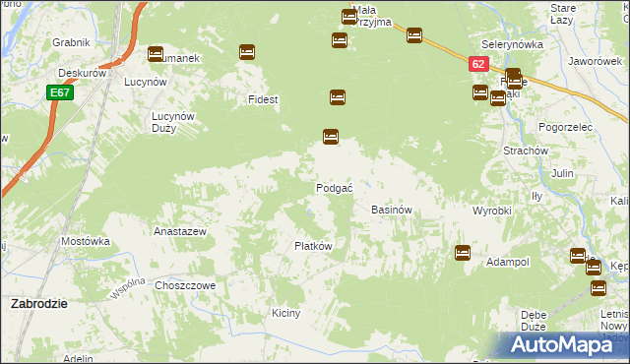Click the Dębe Duże place name
Screen dimensions: 630x364
(x=534, y=321)
